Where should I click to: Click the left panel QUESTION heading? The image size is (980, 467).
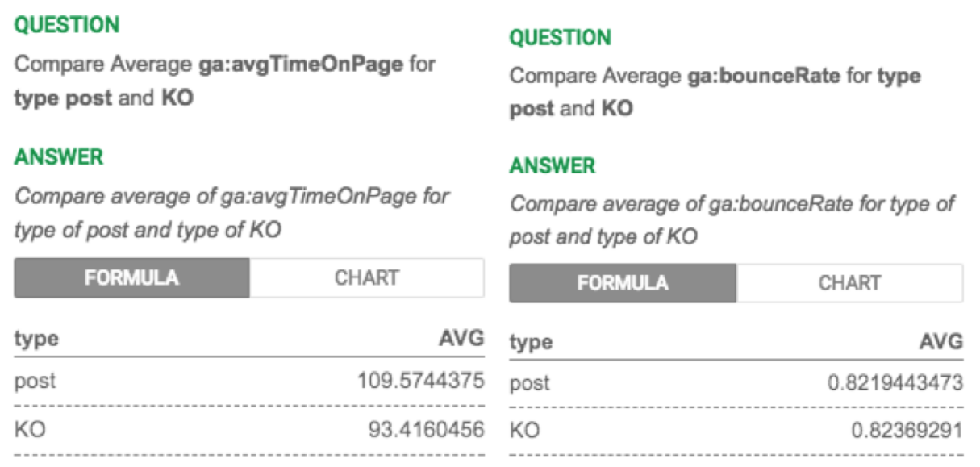tap(67, 24)
